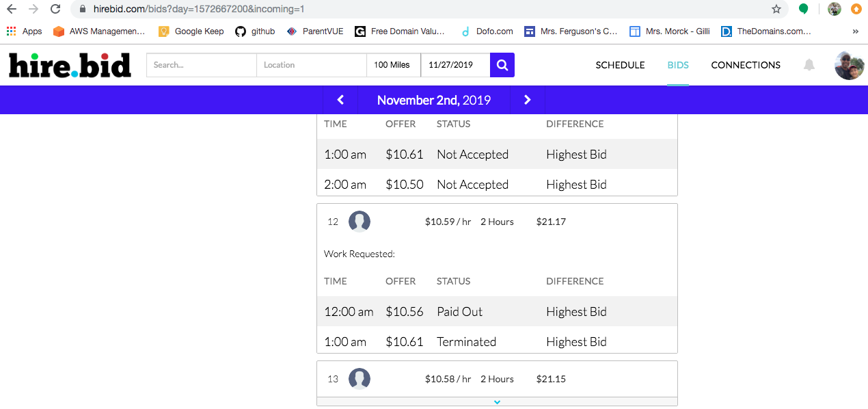The height and width of the screenshot is (409, 868).
Task: Click the green extension icon beside the address bar
Action: click(804, 9)
